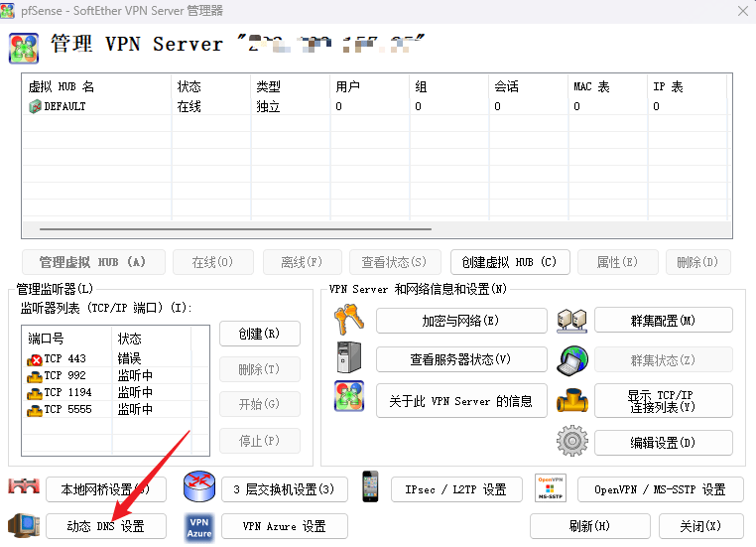
Task: Click the gear icon beside 编辑设置
Action: 572,441
